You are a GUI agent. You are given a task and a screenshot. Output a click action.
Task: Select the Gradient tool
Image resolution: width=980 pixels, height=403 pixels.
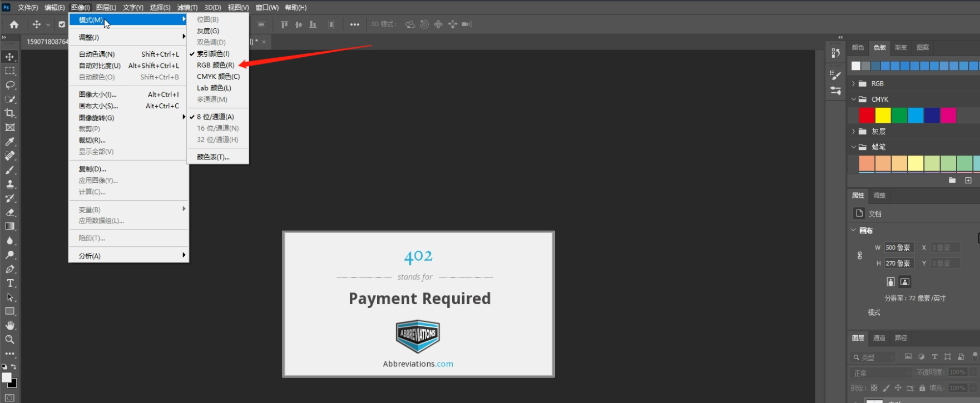tap(10, 226)
